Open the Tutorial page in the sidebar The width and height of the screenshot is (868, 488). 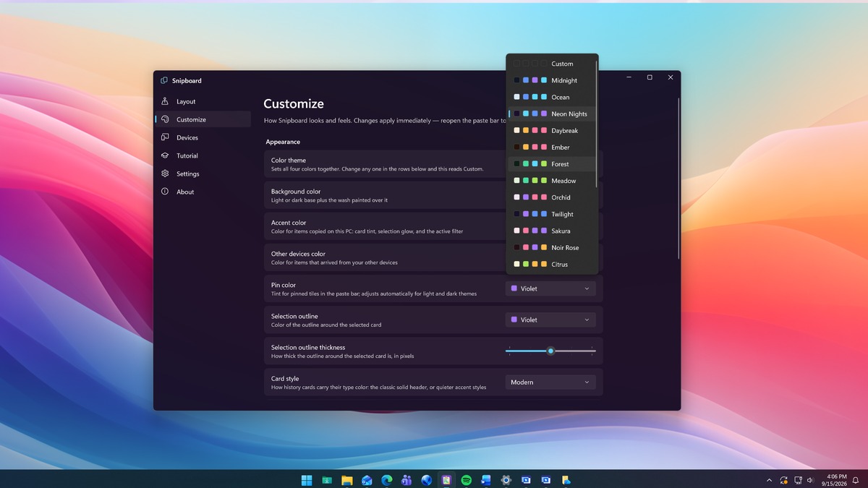click(x=203, y=155)
